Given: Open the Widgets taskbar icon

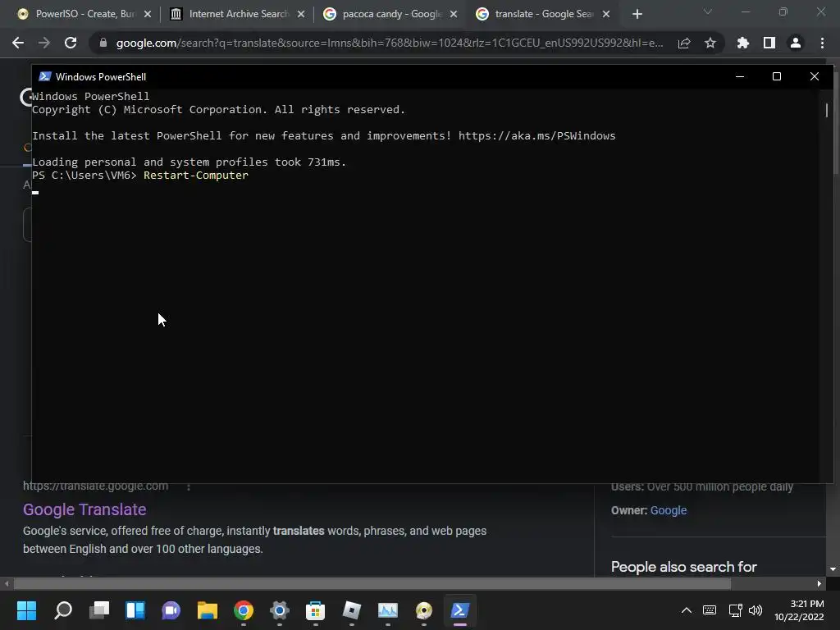Looking at the screenshot, I should coord(135,610).
